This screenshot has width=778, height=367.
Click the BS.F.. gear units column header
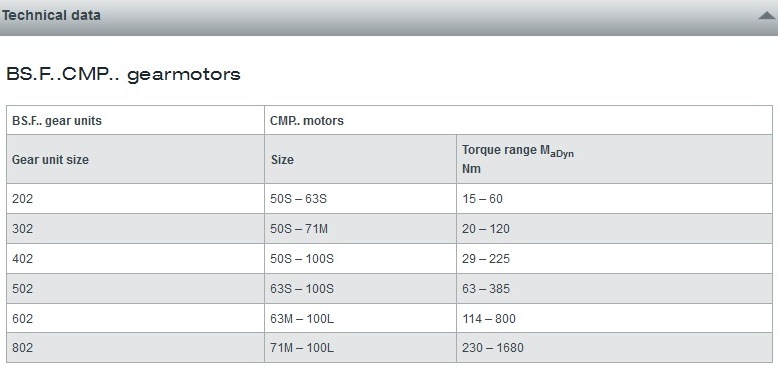pyautogui.click(x=135, y=121)
